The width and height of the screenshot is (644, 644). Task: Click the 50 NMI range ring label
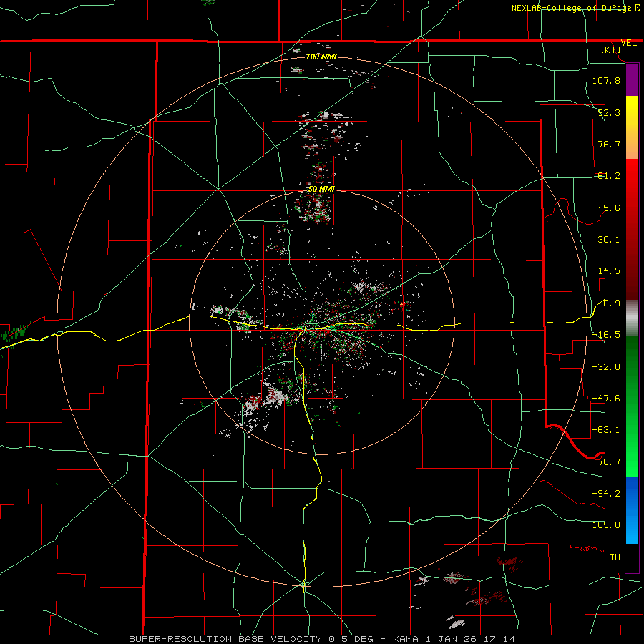[x=321, y=190]
